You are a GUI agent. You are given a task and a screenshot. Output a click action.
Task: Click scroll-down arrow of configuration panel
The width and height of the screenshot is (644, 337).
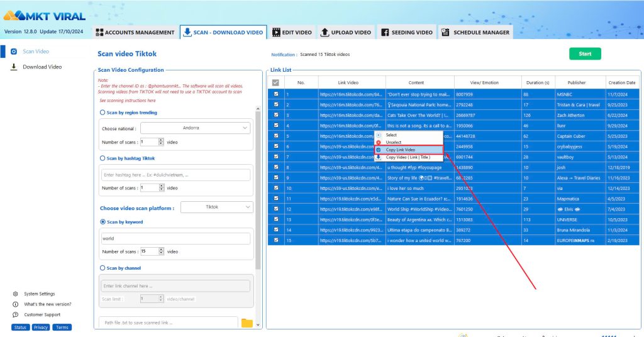tap(258, 324)
